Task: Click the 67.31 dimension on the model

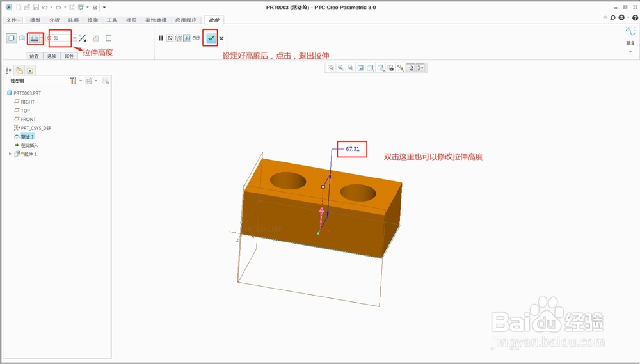Action: [x=353, y=149]
